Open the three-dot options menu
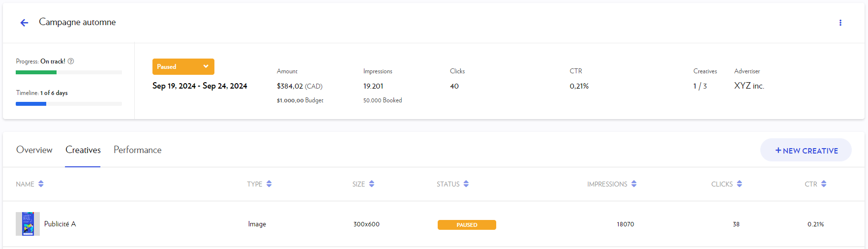The width and height of the screenshot is (868, 249). pos(840,23)
